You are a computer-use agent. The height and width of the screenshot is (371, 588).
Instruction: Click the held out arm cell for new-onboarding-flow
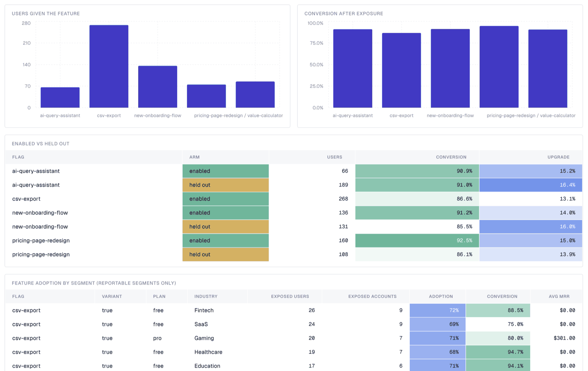click(226, 227)
